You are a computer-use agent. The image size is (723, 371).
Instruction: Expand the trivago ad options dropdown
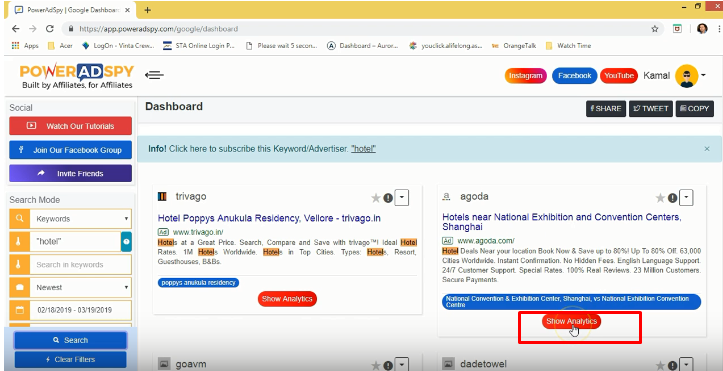[402, 198]
